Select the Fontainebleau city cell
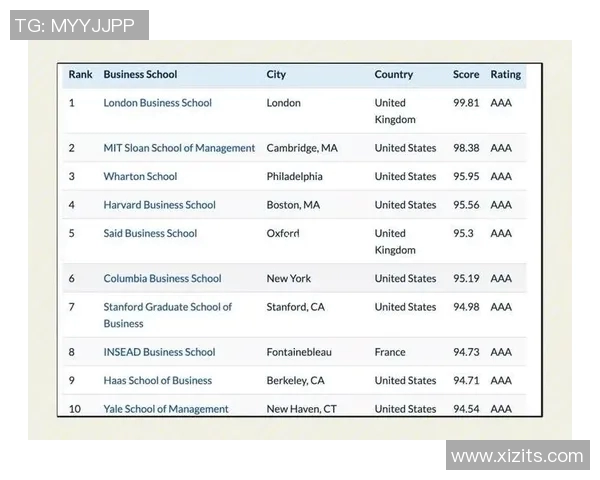Screen dimensions: 600x480 click(299, 352)
